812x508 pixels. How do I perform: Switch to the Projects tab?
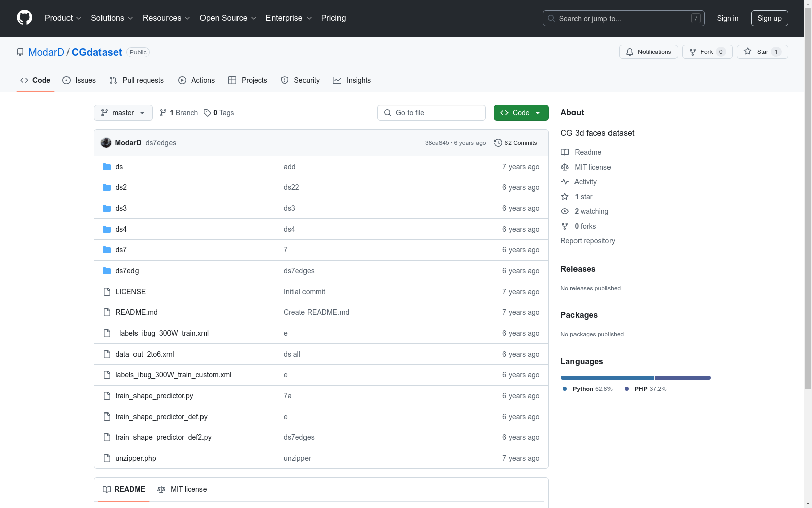(x=248, y=80)
